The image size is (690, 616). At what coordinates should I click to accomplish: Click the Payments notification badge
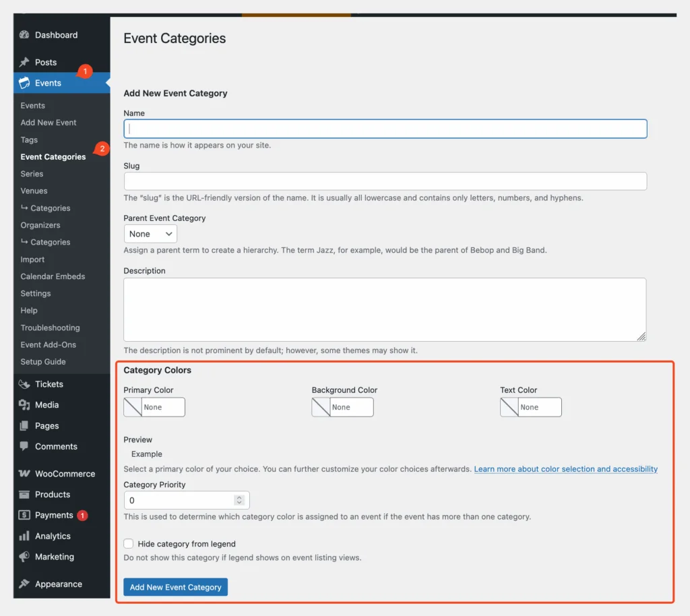(82, 515)
